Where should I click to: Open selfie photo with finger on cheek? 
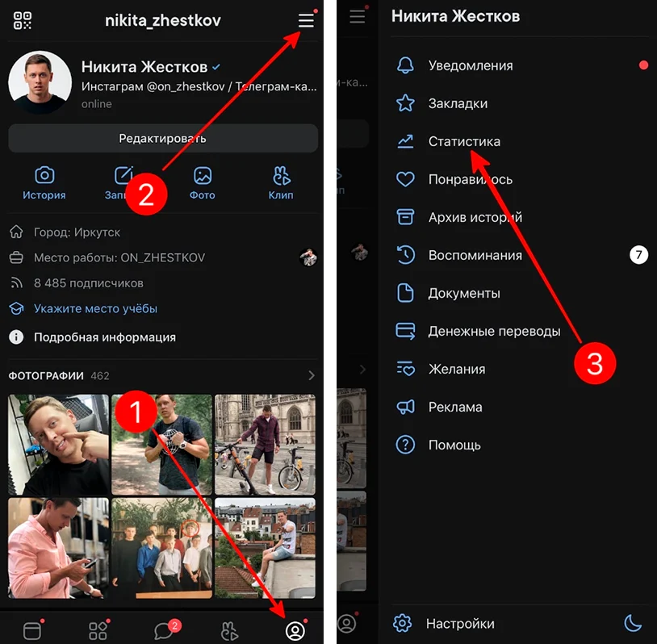coord(58,445)
